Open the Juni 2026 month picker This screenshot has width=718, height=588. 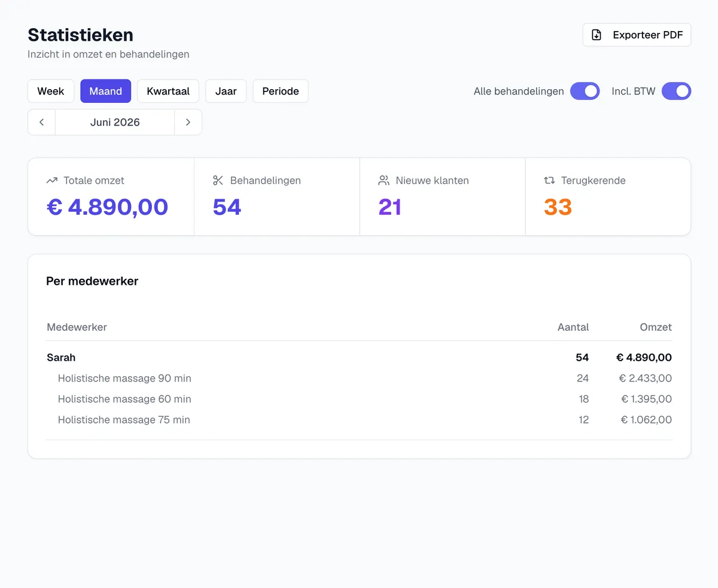coord(115,122)
